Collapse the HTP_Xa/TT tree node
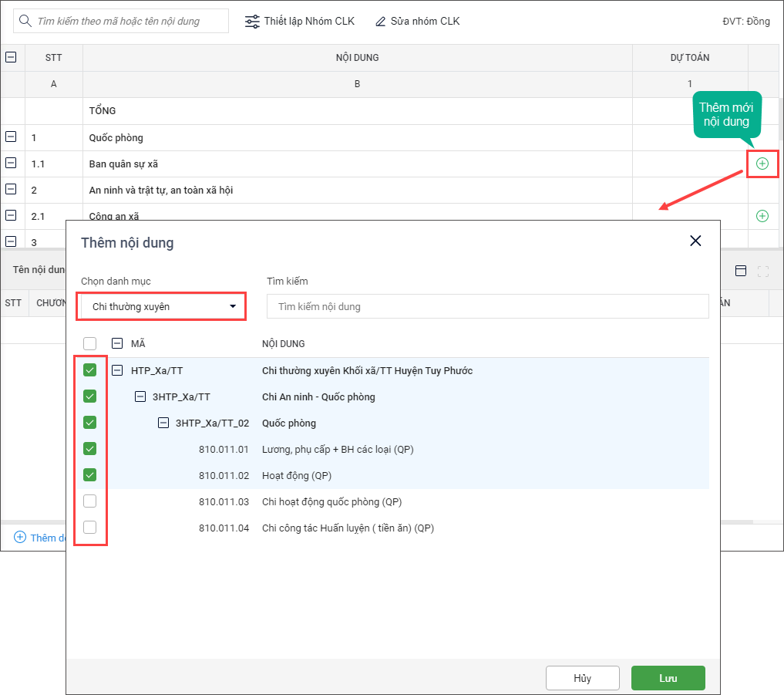 117,370
